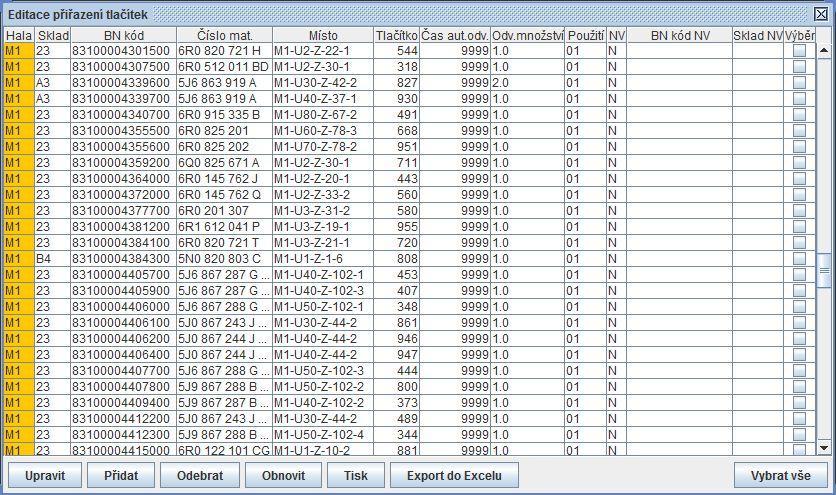Click Odv.množství value 2.0
Image resolution: width=836 pixels, height=495 pixels.
point(527,83)
